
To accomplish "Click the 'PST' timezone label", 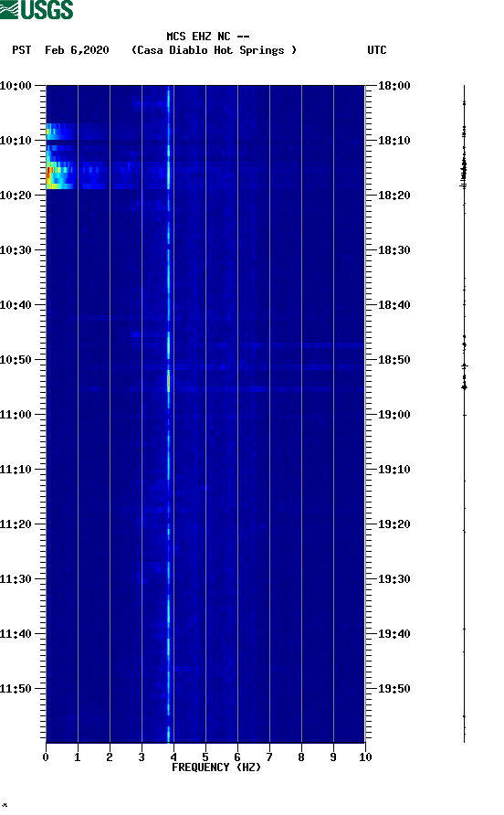I will tap(21, 50).
